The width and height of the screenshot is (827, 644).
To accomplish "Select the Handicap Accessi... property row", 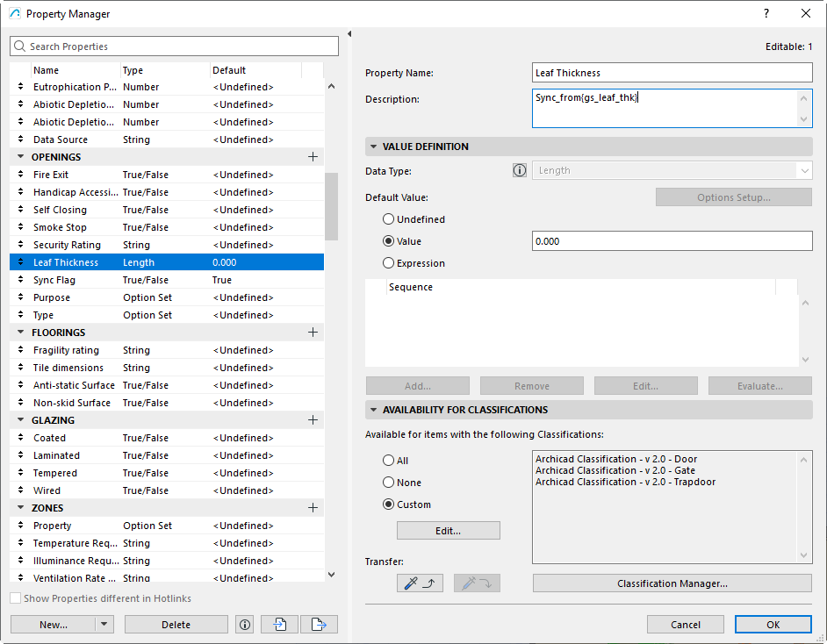I will click(x=167, y=192).
